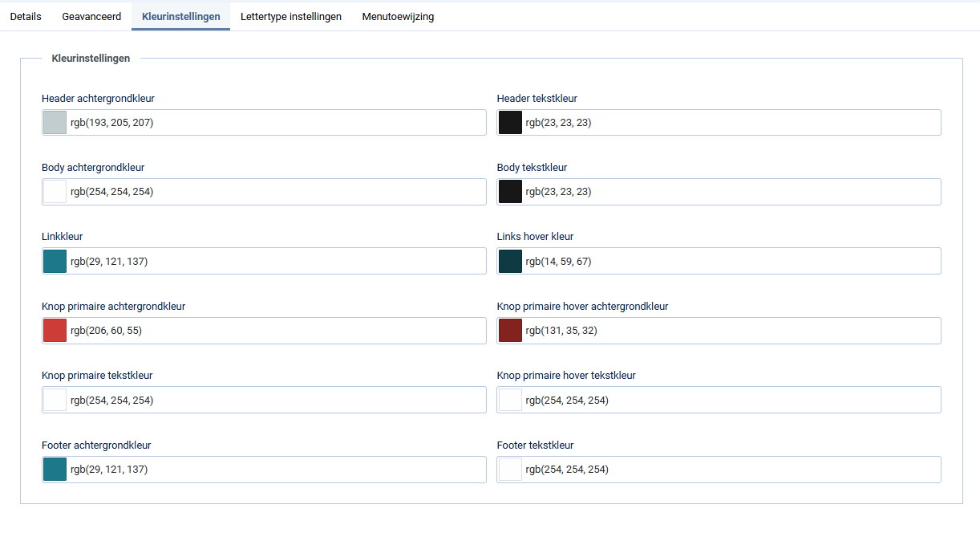Switch to Lettertype instellingen tab
This screenshot has height=533, width=980.
[290, 16]
